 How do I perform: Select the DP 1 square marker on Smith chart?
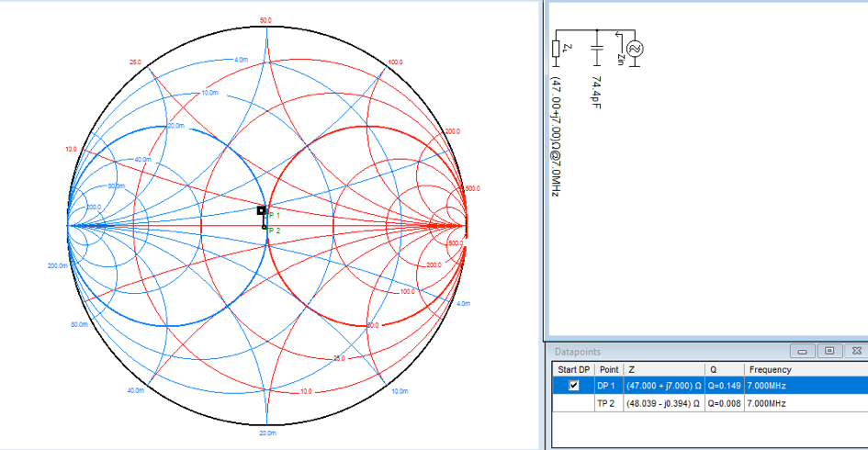click(261, 210)
